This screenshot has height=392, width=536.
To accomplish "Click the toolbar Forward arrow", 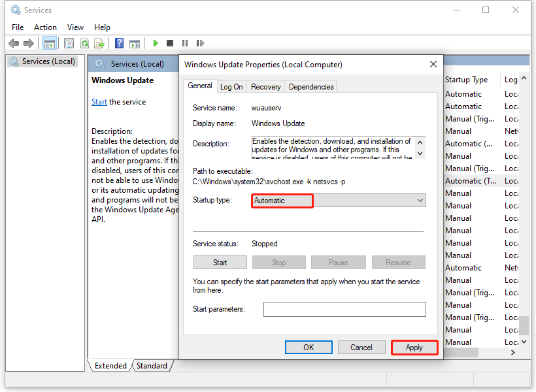I will point(28,43).
